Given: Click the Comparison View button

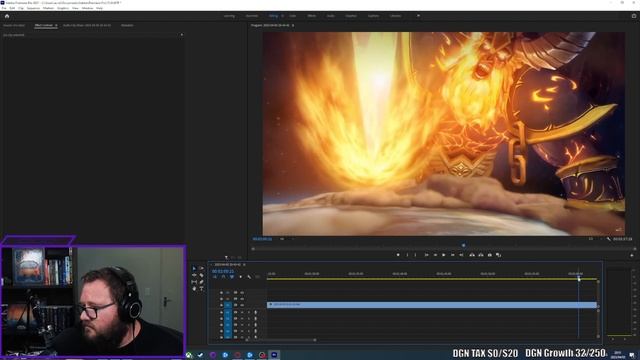Looking at the screenshot, I should pos(498,255).
